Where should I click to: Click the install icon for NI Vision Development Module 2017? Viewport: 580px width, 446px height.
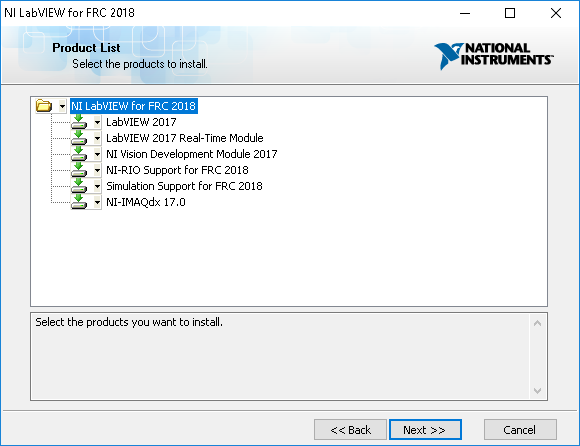pos(79,154)
